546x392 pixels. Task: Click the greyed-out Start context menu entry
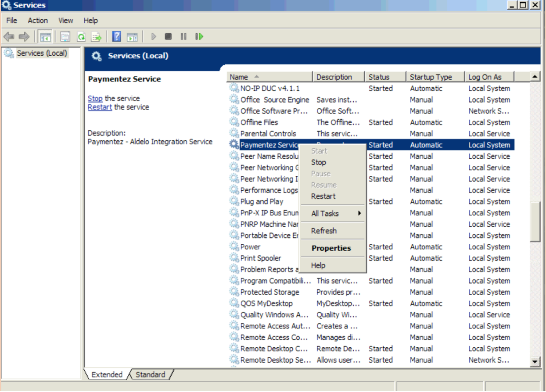point(332,151)
